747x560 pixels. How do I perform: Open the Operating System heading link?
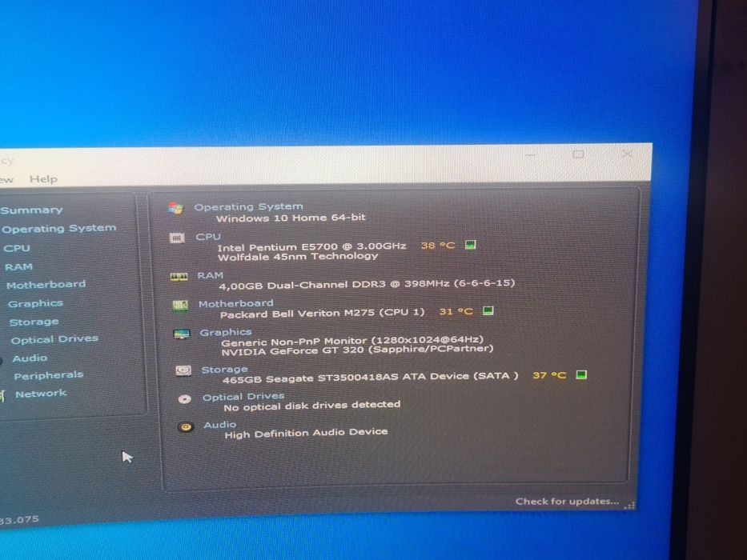pyautogui.click(x=248, y=206)
